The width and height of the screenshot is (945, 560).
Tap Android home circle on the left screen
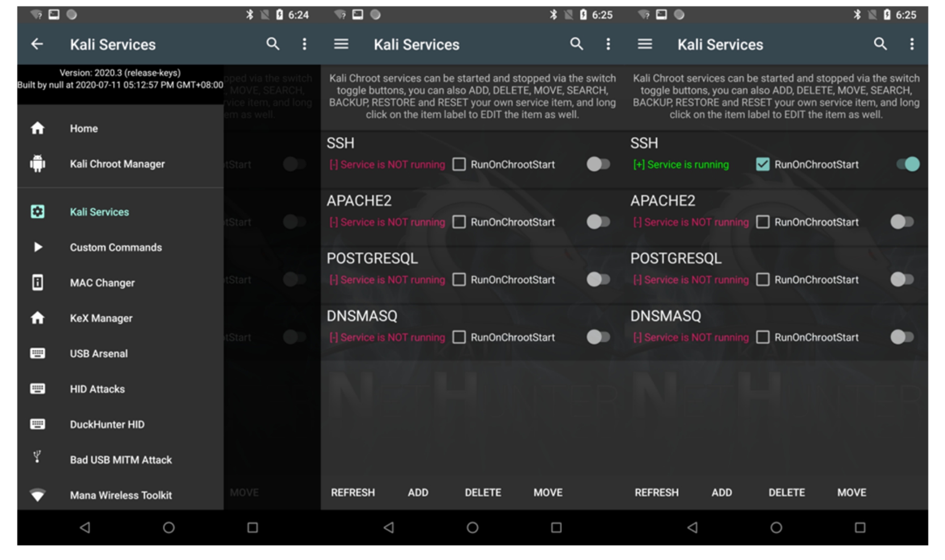coord(168,528)
